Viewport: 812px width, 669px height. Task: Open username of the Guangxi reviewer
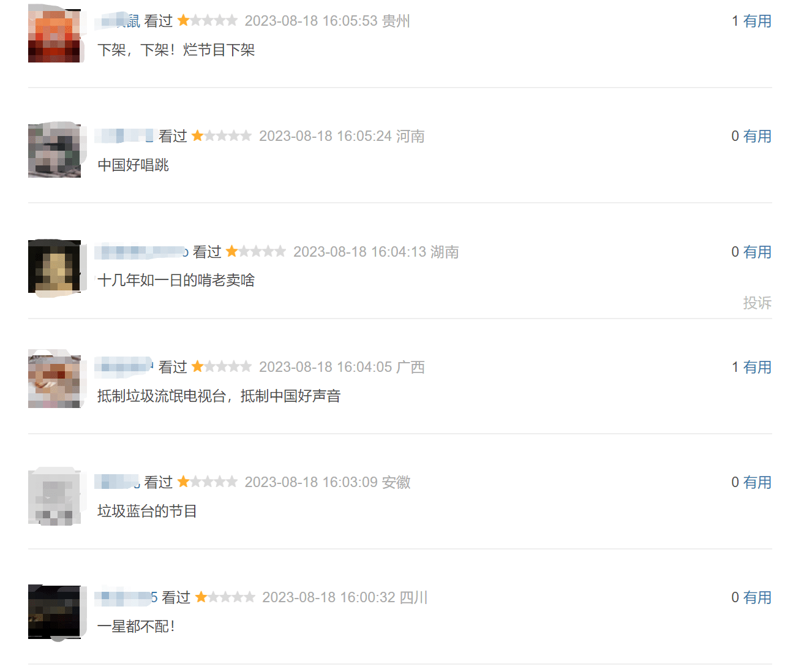click(126, 367)
